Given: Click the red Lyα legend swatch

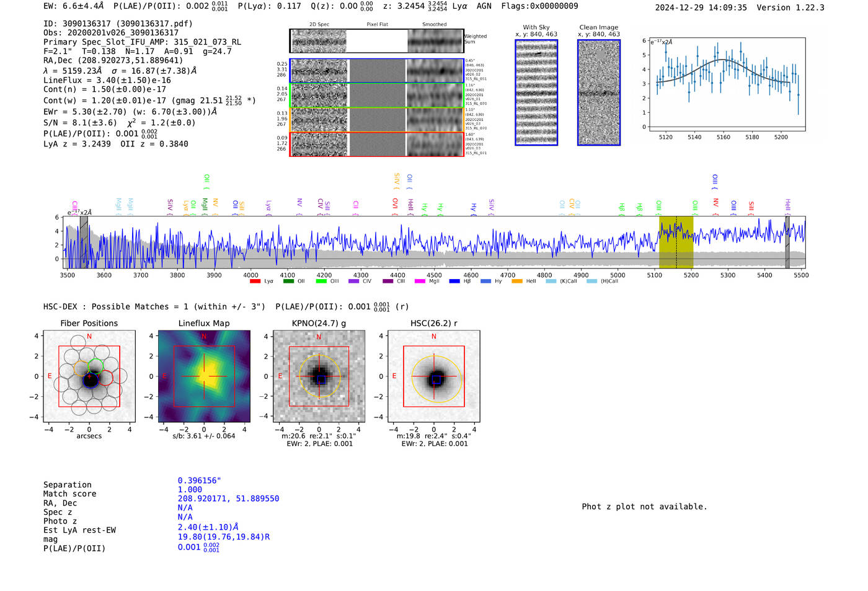Looking at the screenshot, I should (255, 282).
